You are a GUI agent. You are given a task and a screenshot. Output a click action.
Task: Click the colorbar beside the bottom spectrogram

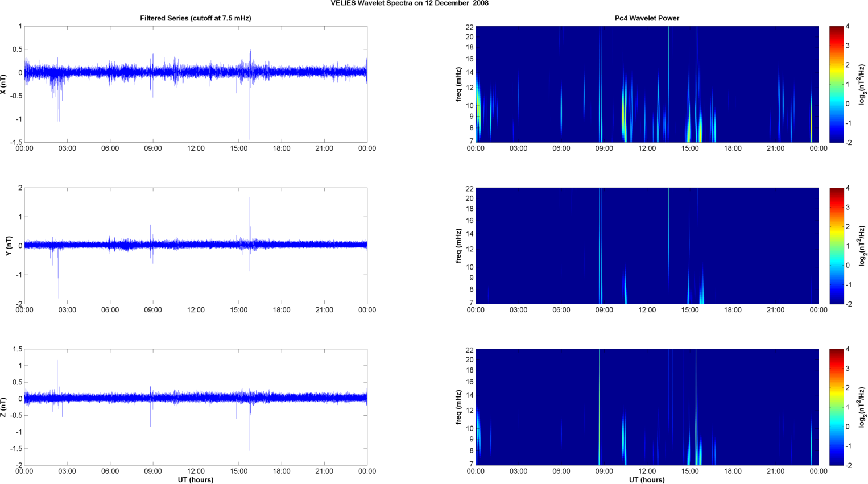(x=836, y=407)
